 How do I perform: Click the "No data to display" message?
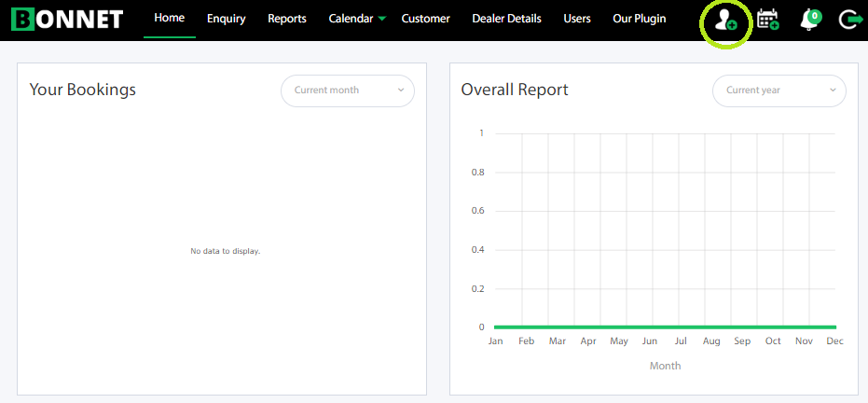[225, 251]
